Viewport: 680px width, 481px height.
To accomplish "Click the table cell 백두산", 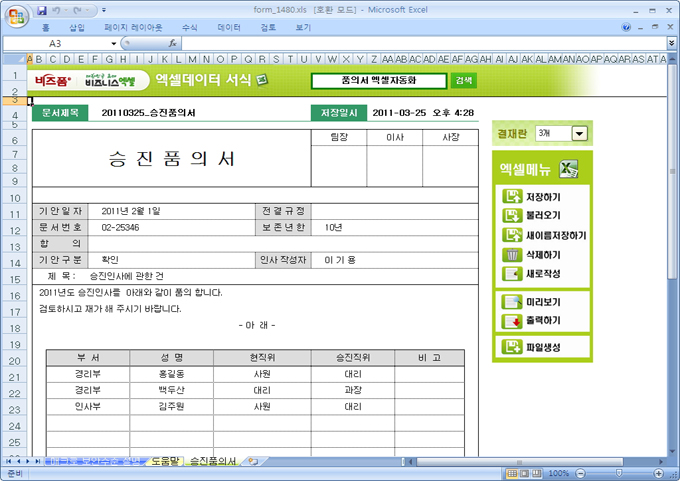I will pos(171,390).
